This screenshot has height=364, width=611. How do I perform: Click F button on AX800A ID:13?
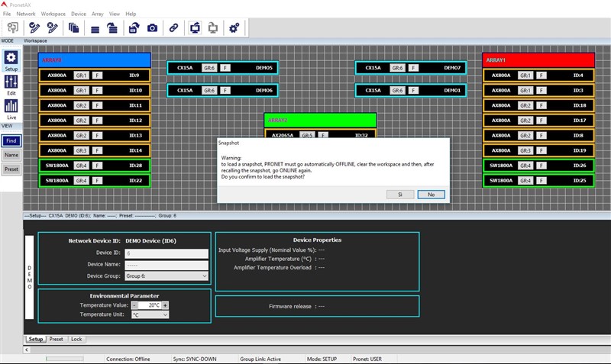pyautogui.click(x=98, y=136)
